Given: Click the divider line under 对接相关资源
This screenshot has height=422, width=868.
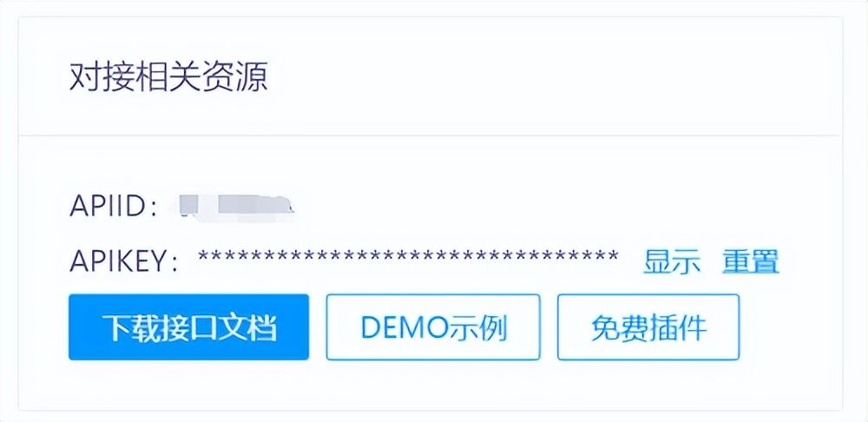Looking at the screenshot, I should click(x=431, y=135).
